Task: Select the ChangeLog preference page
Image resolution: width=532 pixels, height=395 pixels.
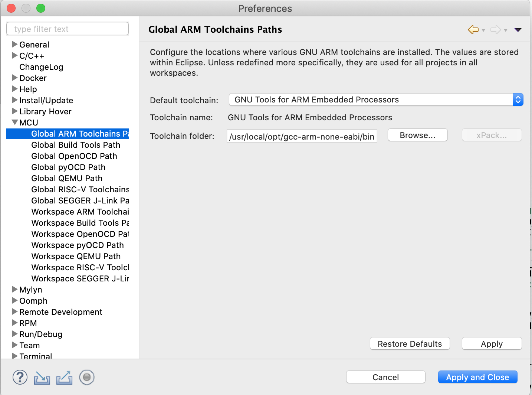Action: coord(41,67)
